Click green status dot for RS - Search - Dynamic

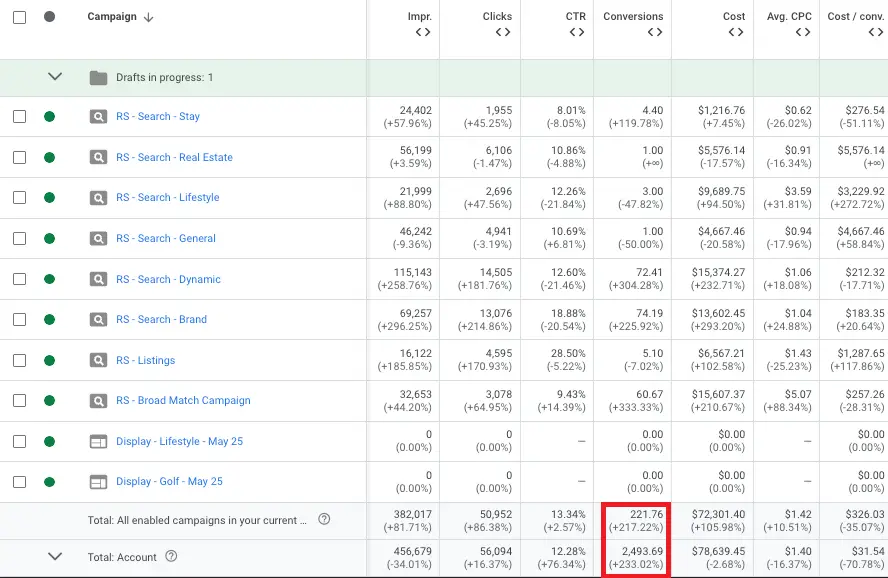point(49,279)
